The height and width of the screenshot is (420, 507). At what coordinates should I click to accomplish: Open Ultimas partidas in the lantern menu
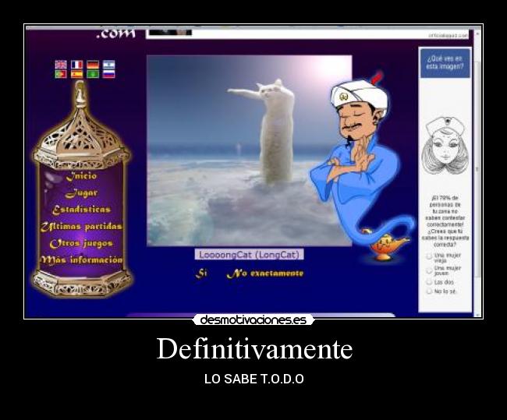pyautogui.click(x=81, y=227)
